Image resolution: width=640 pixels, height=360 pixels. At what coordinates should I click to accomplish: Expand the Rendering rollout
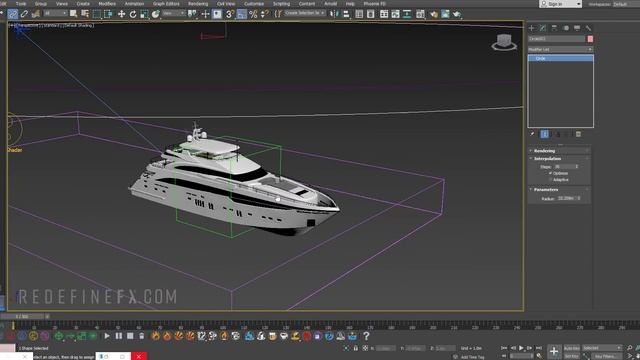point(560,151)
